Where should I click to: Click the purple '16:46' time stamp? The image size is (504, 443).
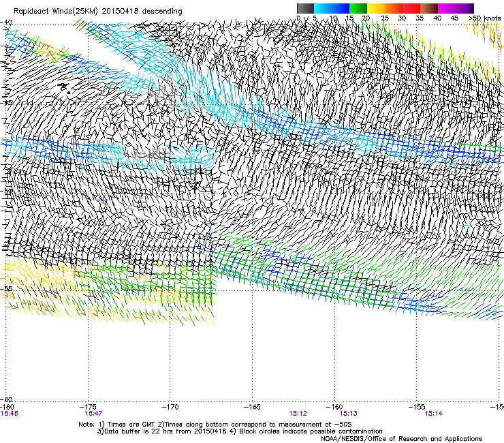[9, 414]
